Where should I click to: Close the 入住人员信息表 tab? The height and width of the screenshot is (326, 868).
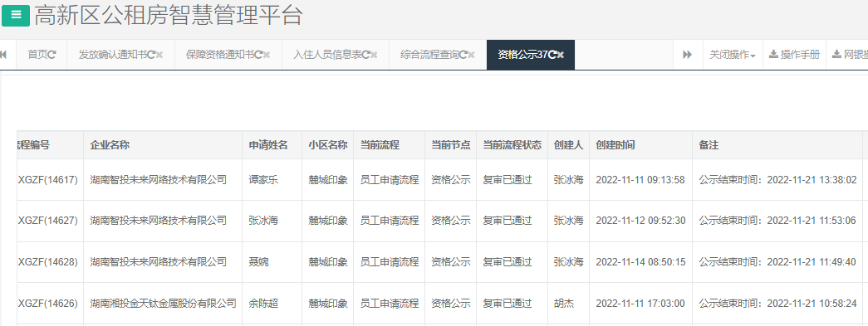click(x=375, y=55)
